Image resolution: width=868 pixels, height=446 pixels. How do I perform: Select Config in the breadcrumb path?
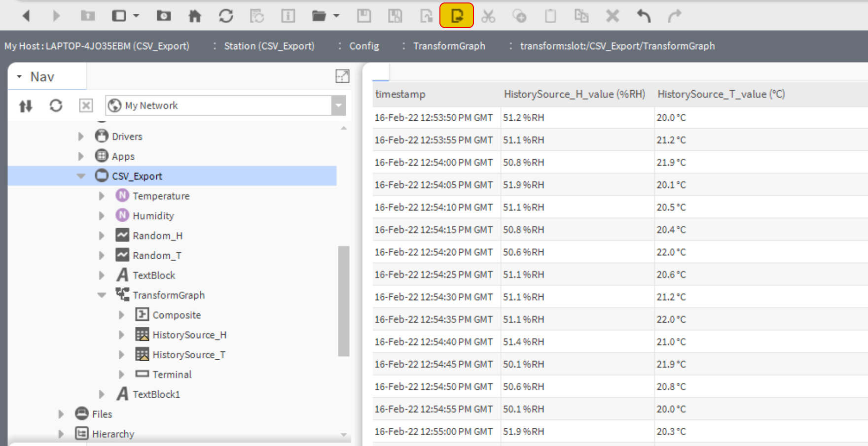[364, 46]
